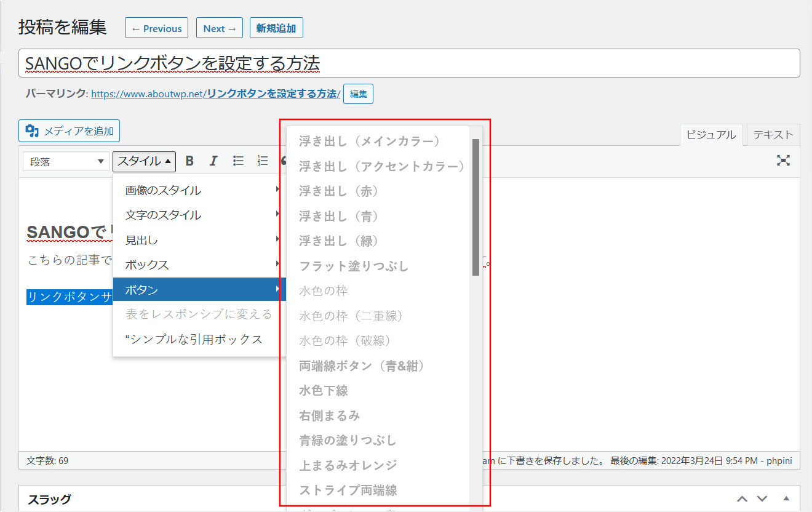Open the permalink URL link
The width and height of the screenshot is (812, 512).
pos(215,94)
